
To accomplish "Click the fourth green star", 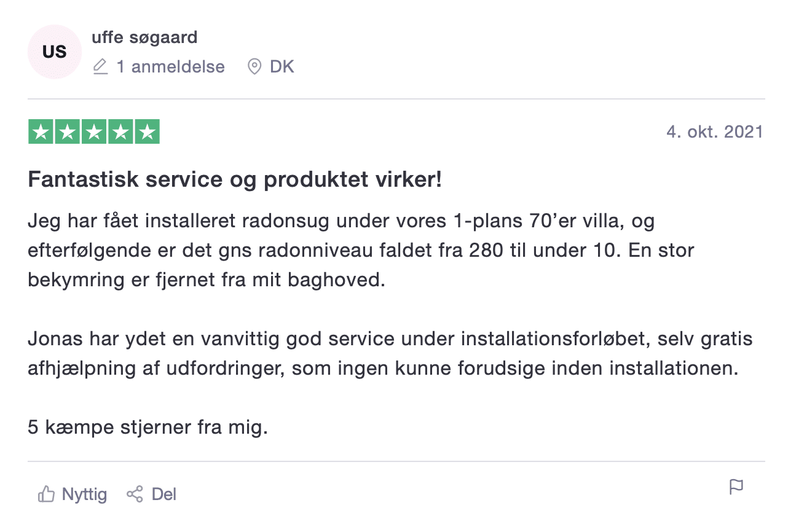I will [x=120, y=132].
